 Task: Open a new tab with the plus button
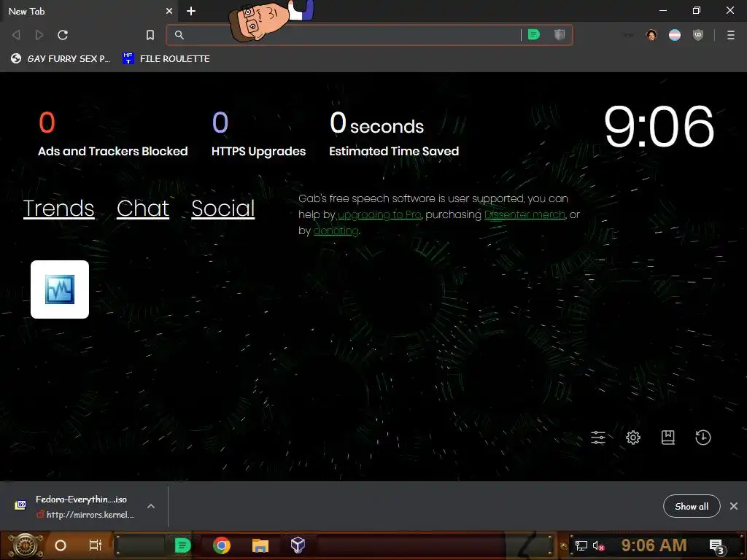[x=191, y=11]
